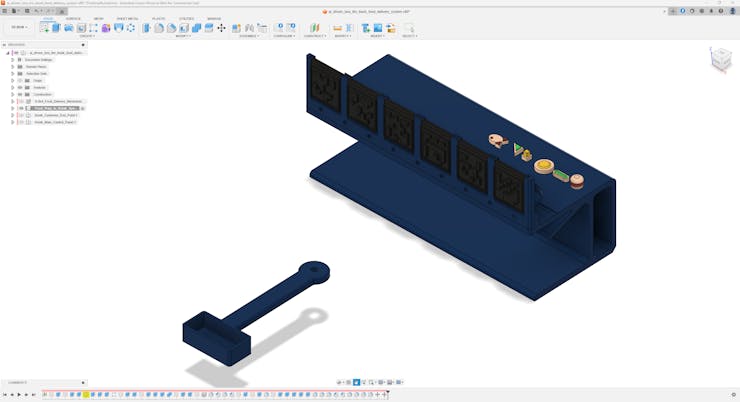Click the ViewCube in the corner
The height and width of the screenshot is (402, 740).
(720, 60)
